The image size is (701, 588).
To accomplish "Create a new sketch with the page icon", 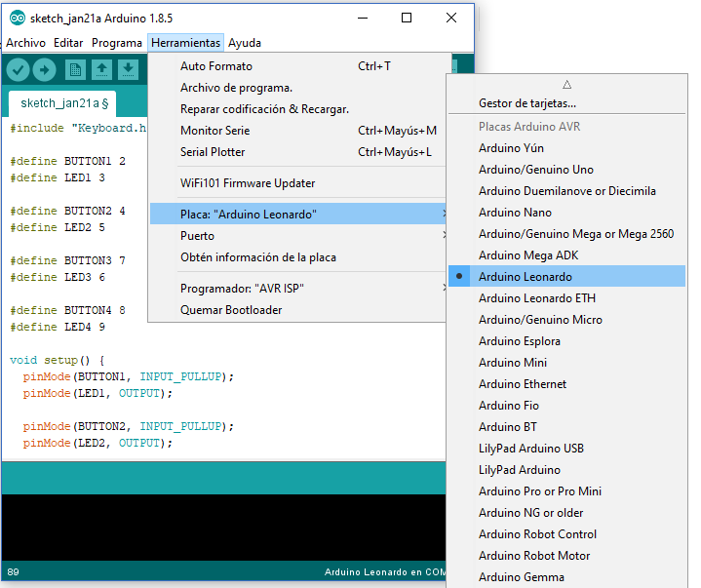I will tap(75, 70).
